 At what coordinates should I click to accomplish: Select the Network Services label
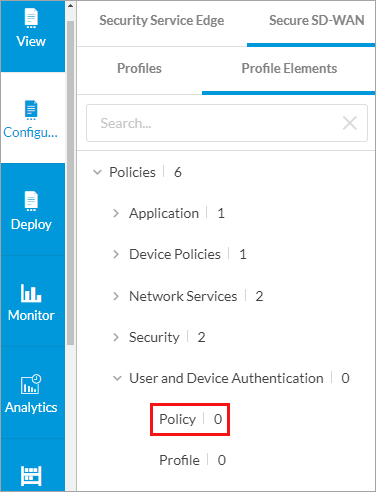[x=183, y=296]
